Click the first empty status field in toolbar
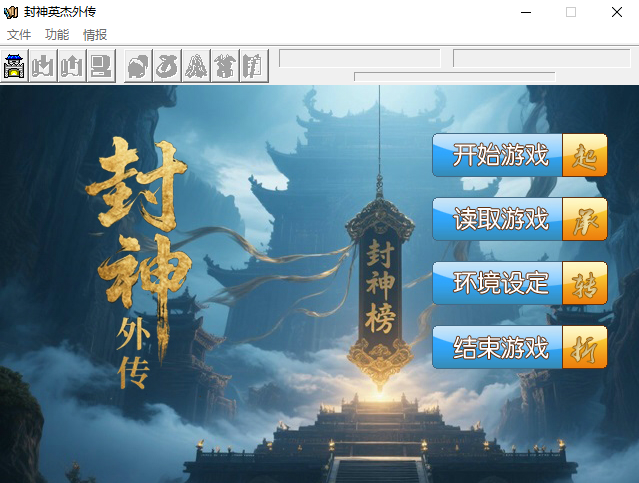639x483 pixels. [359, 58]
